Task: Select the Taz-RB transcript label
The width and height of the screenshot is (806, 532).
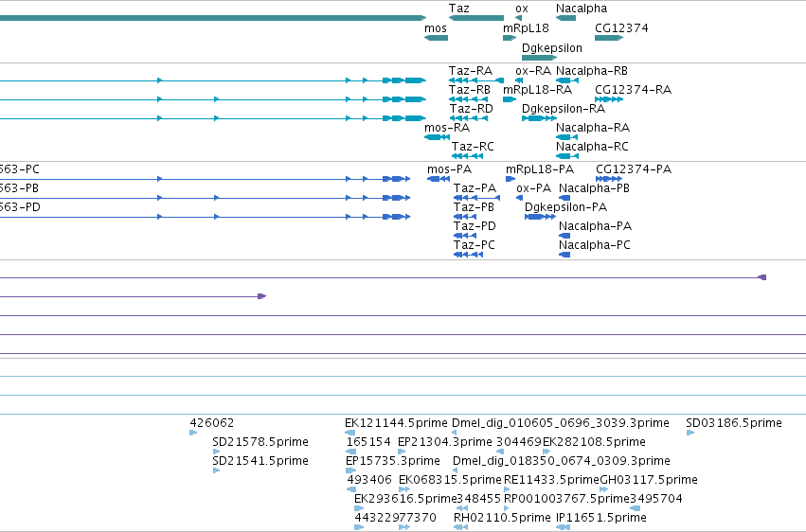Action: tap(470, 90)
